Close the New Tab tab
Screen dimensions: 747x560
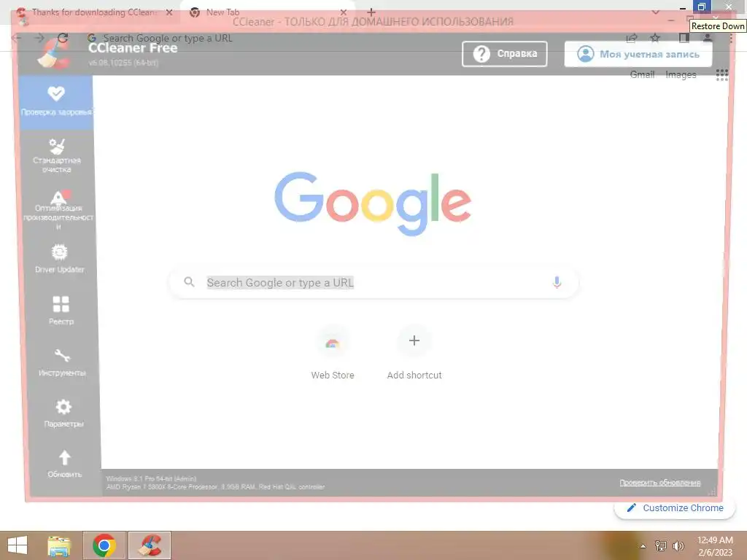coord(343,12)
